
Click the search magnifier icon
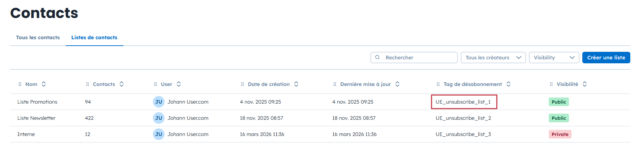[377, 58]
